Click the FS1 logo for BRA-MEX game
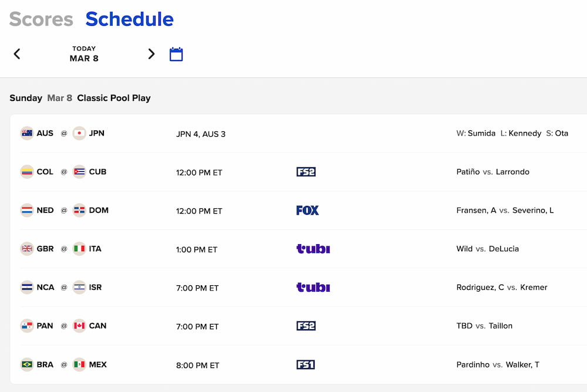The image size is (587, 392). pos(306,364)
